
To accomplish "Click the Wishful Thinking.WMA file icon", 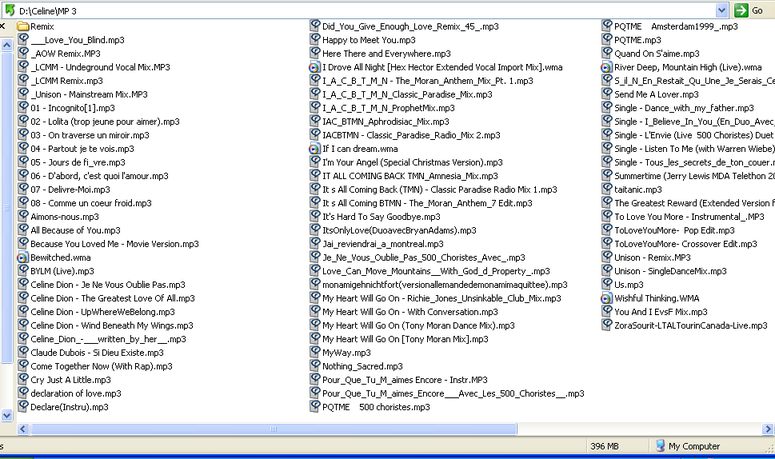I will pyautogui.click(x=607, y=298).
